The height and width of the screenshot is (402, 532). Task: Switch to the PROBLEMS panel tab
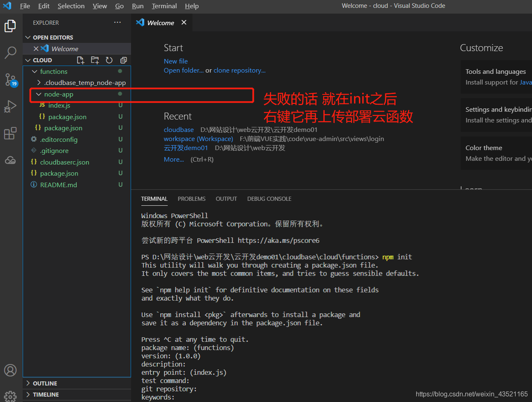[x=192, y=199]
